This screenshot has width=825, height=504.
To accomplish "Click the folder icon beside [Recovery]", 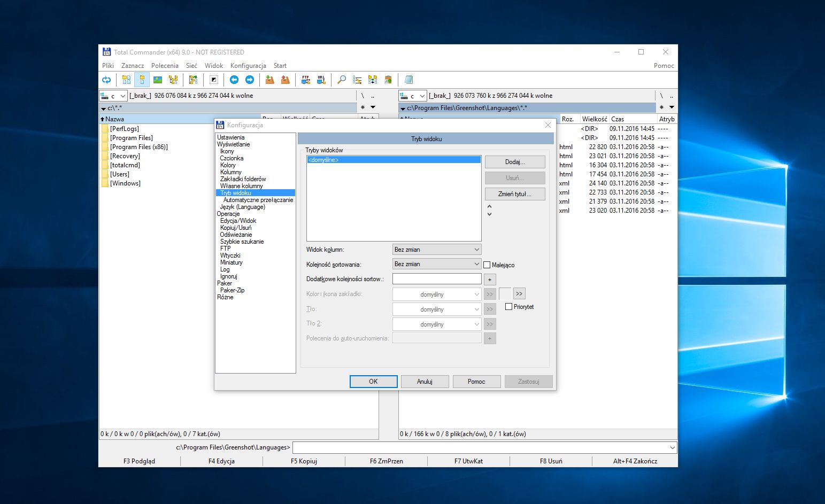I will [105, 156].
